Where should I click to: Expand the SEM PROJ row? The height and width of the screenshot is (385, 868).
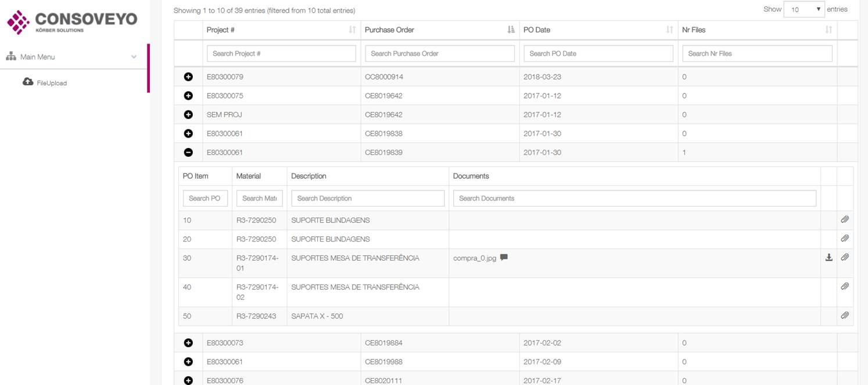[x=188, y=114]
